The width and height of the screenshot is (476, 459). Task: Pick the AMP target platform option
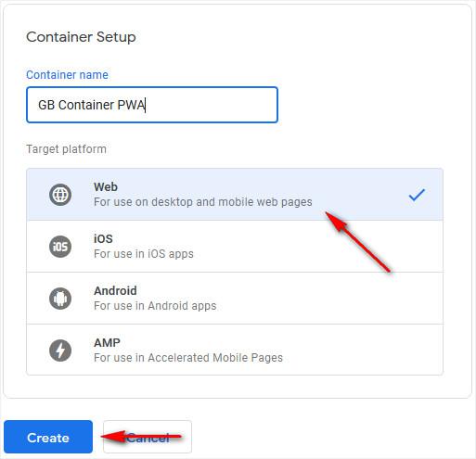235,350
